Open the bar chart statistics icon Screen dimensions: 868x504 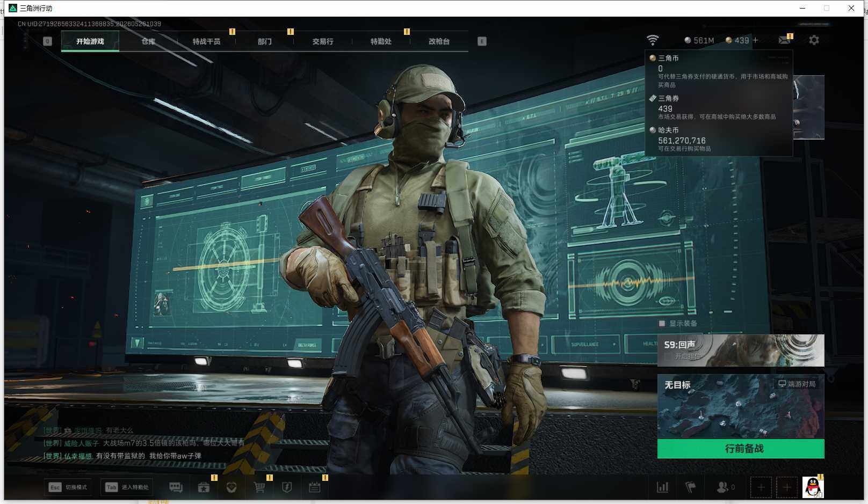(x=663, y=487)
